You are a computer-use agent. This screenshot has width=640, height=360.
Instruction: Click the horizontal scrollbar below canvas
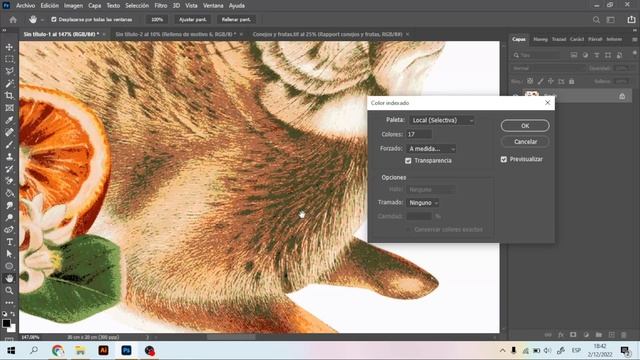tap(231, 337)
